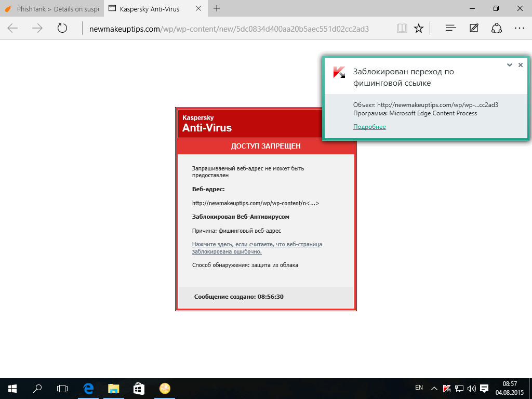The image size is (532, 399).
Task: Open File Explorer from the taskbar
Action: 113,388
